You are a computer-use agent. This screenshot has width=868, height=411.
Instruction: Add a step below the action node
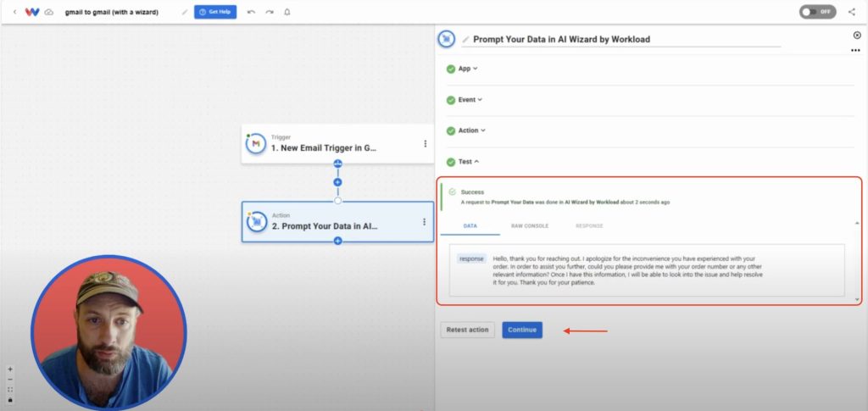(337, 241)
